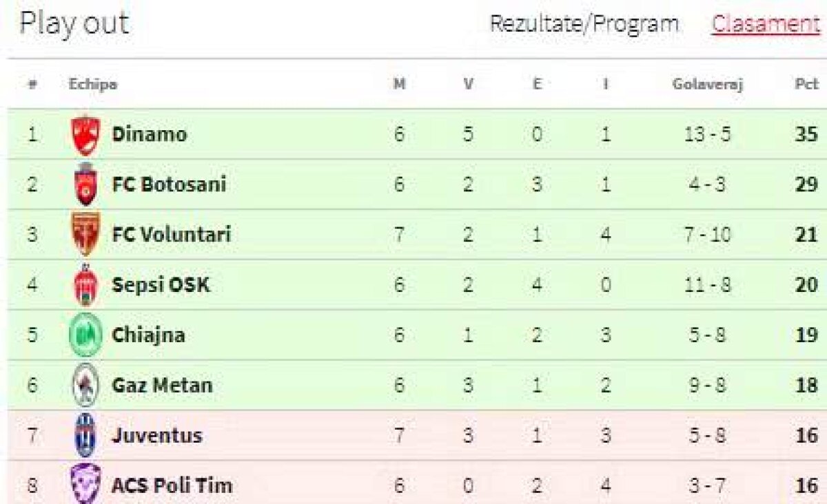Click the FC Botosani club crest
Image resolution: width=827 pixels, height=504 pixels.
[85, 185]
